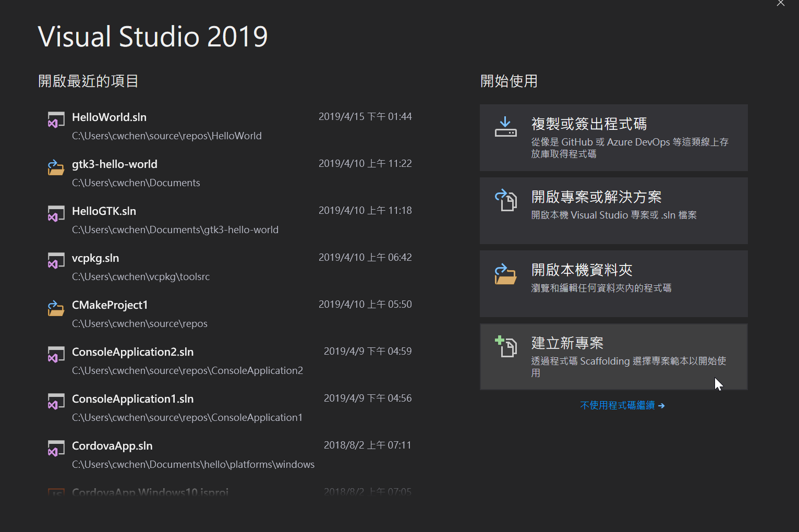Viewport: 799px width, 532px height.
Task: Click timestamp 2019/4/9 下午 04:59
Action: pyautogui.click(x=368, y=351)
